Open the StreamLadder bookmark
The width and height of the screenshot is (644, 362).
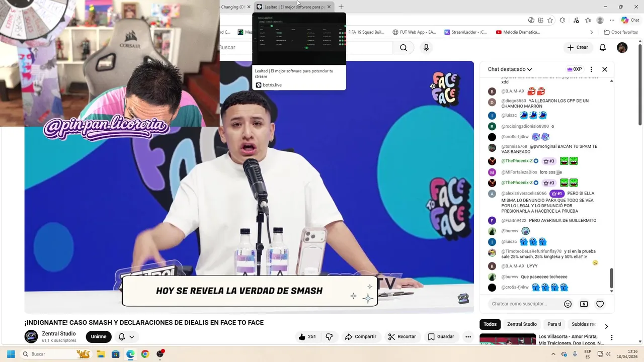click(x=465, y=32)
